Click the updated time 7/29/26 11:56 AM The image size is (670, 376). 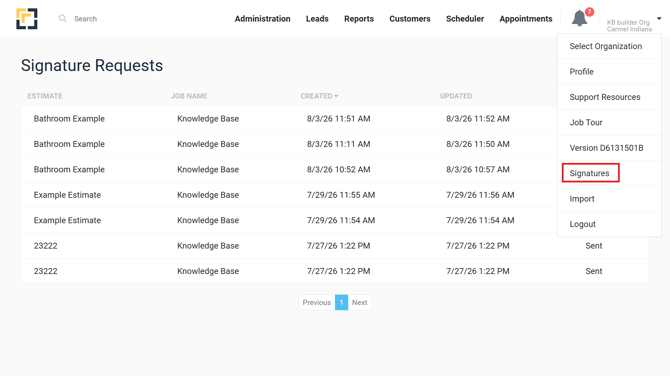480,195
